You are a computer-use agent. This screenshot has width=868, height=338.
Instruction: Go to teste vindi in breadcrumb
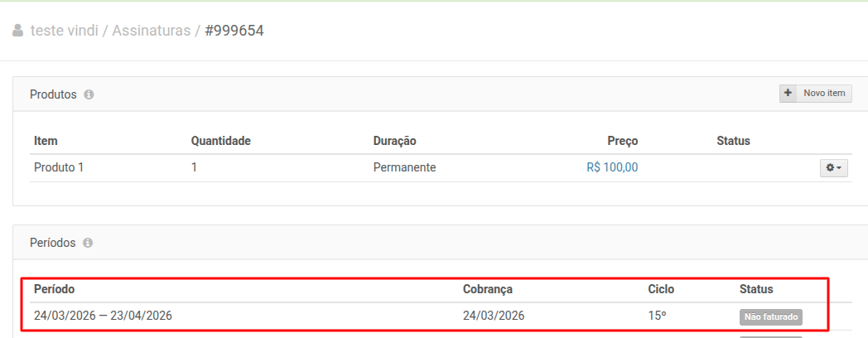point(65,31)
